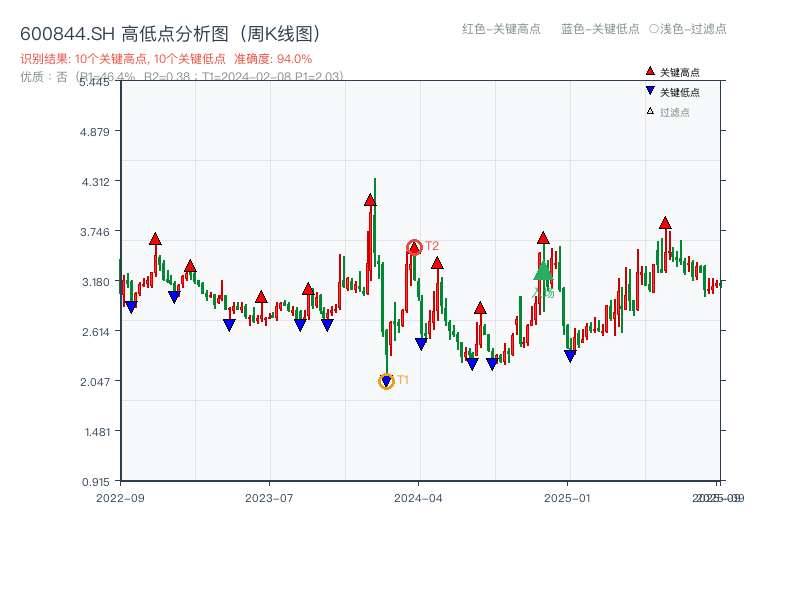Image resolution: width=800 pixels, height=600 pixels.
Task: Select the first red key-high triangle near 2022-09
Action: 155,238
